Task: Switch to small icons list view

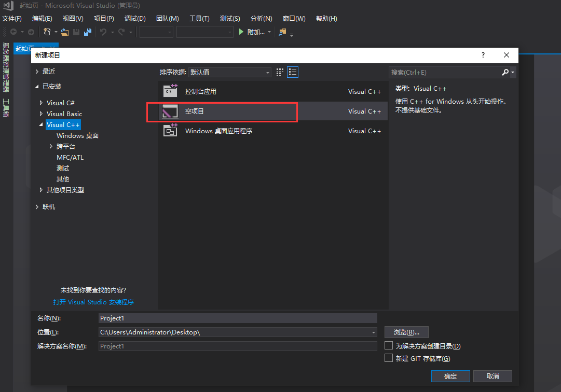Action: pyautogui.click(x=293, y=72)
